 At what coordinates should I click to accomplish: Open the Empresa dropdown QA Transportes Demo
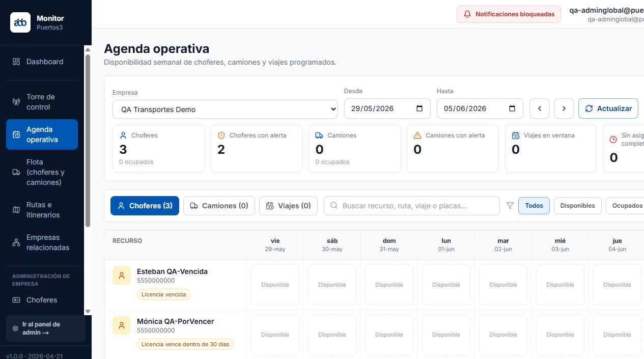[x=225, y=109]
